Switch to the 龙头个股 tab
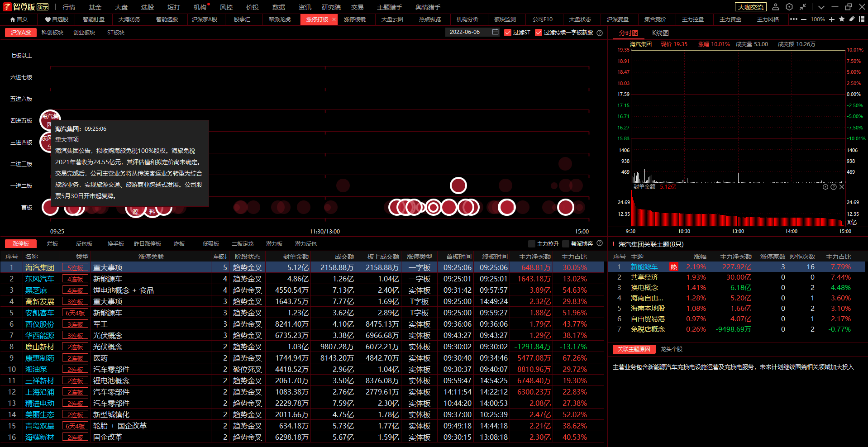 click(x=672, y=349)
